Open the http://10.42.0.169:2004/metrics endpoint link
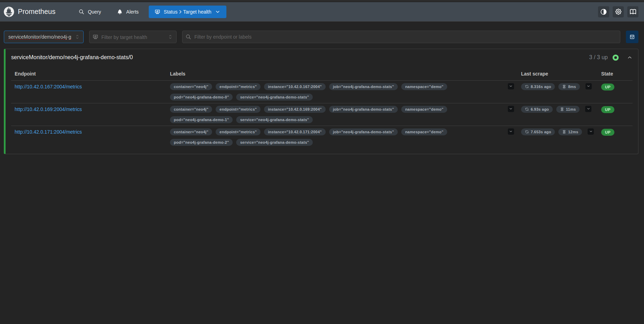The height and width of the screenshot is (324, 644). point(48,109)
